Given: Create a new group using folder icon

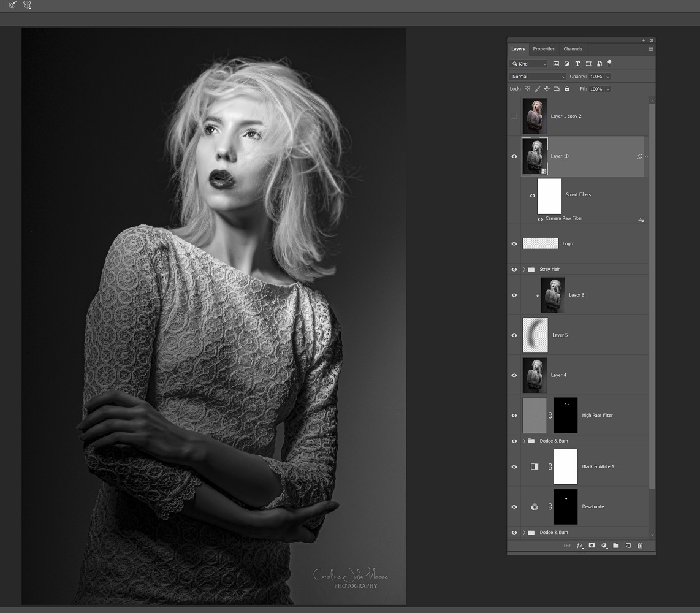Looking at the screenshot, I should (x=616, y=546).
